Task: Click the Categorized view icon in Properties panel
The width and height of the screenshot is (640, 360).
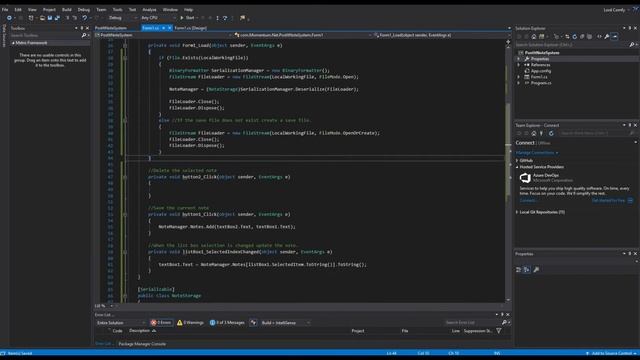Action: 519,270
